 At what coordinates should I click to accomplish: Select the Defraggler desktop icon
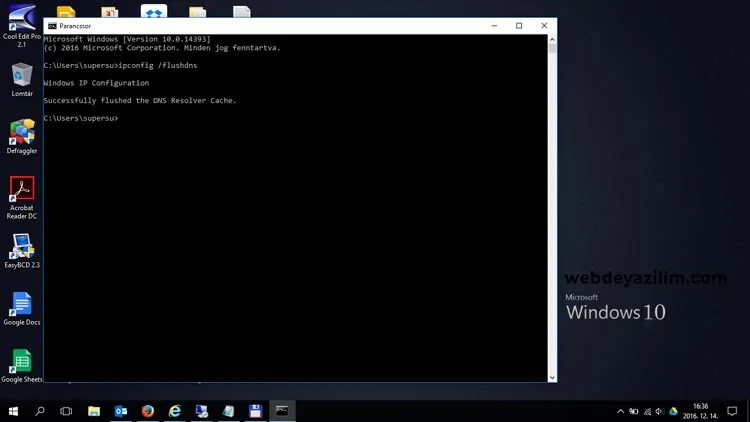click(22, 137)
